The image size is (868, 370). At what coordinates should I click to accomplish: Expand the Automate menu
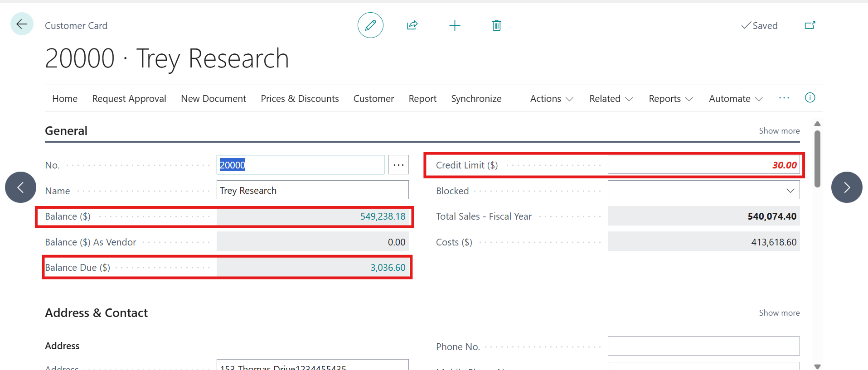point(736,99)
